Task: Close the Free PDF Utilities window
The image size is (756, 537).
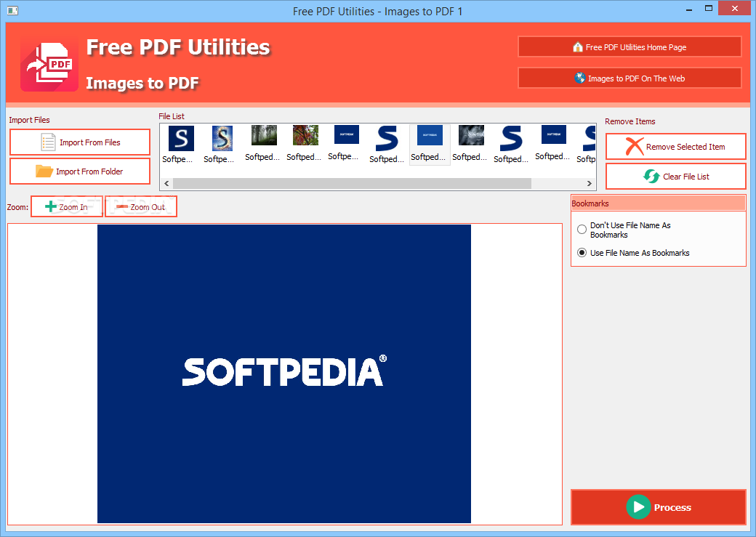Action: [735, 8]
